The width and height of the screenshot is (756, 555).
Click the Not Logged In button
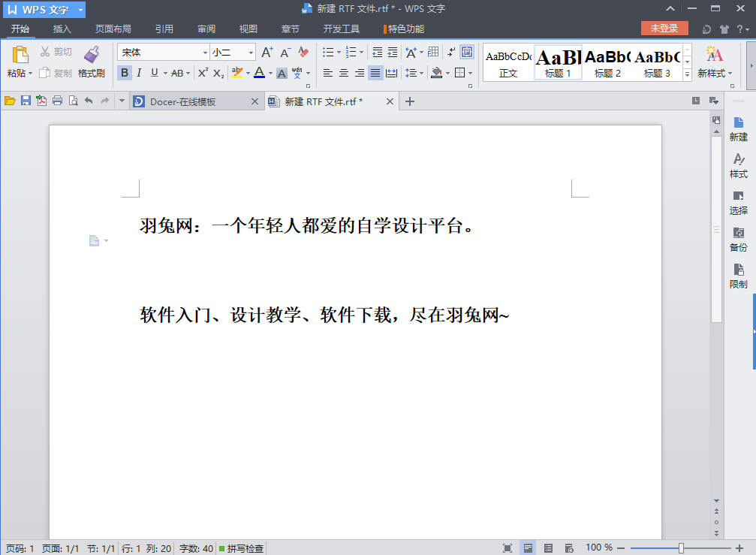(x=664, y=29)
